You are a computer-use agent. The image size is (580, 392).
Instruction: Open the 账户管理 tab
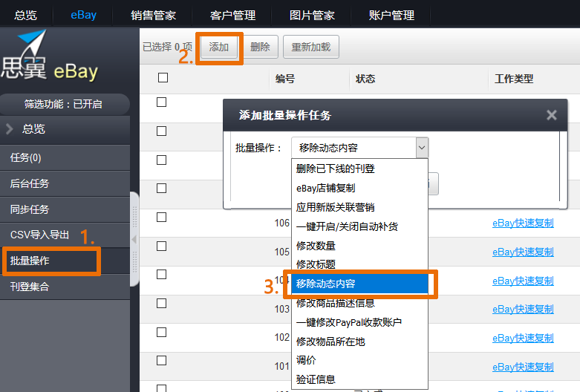[x=391, y=15]
